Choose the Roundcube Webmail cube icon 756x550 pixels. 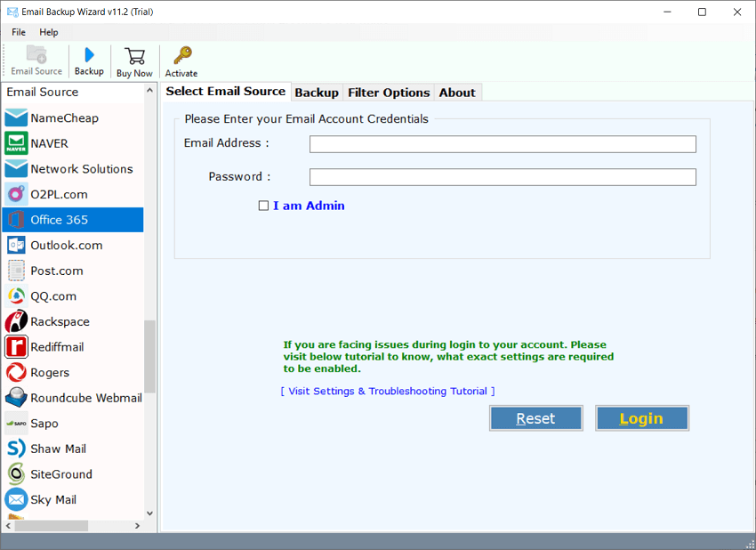16,398
